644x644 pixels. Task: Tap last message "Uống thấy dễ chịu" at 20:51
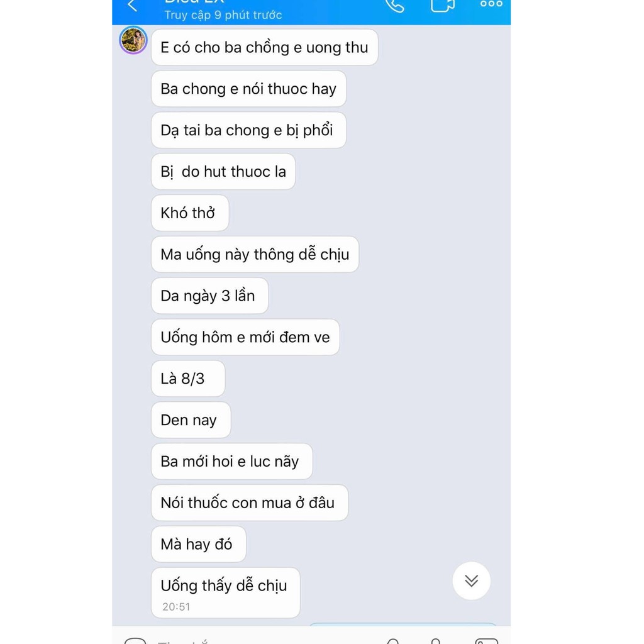coord(226,592)
